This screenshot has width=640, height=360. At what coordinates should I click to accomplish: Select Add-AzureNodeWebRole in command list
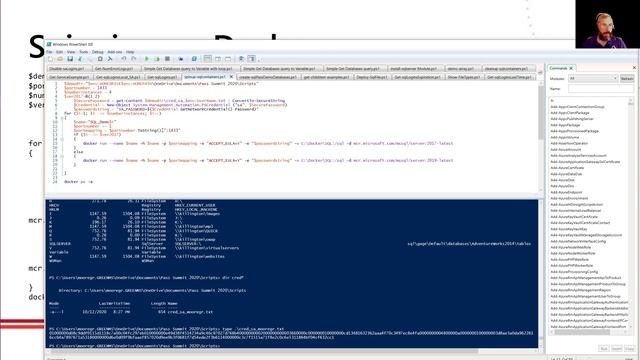(571, 247)
